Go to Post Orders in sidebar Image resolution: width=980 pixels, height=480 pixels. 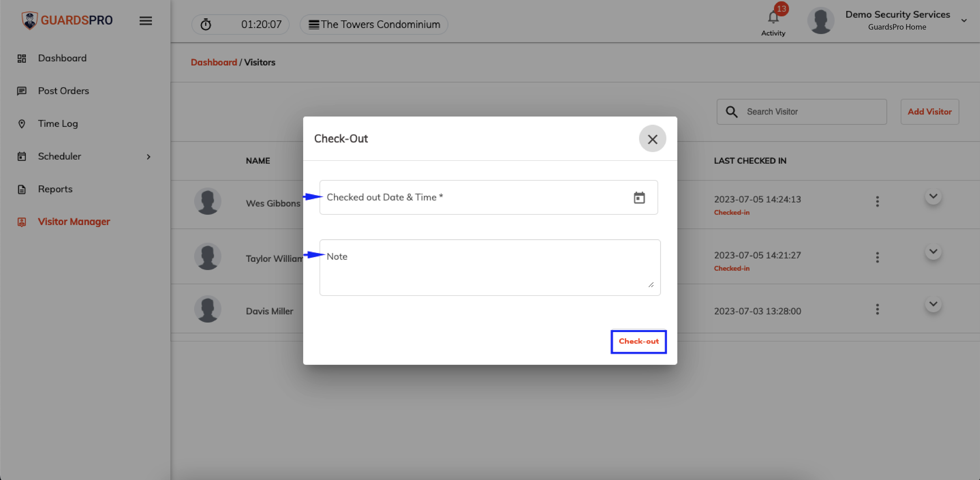pos(63,91)
